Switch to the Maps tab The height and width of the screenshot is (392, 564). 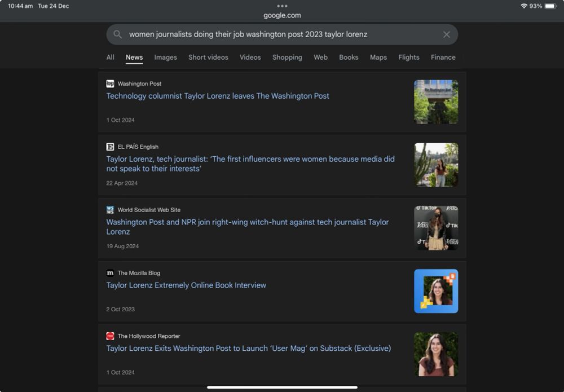[x=378, y=57]
